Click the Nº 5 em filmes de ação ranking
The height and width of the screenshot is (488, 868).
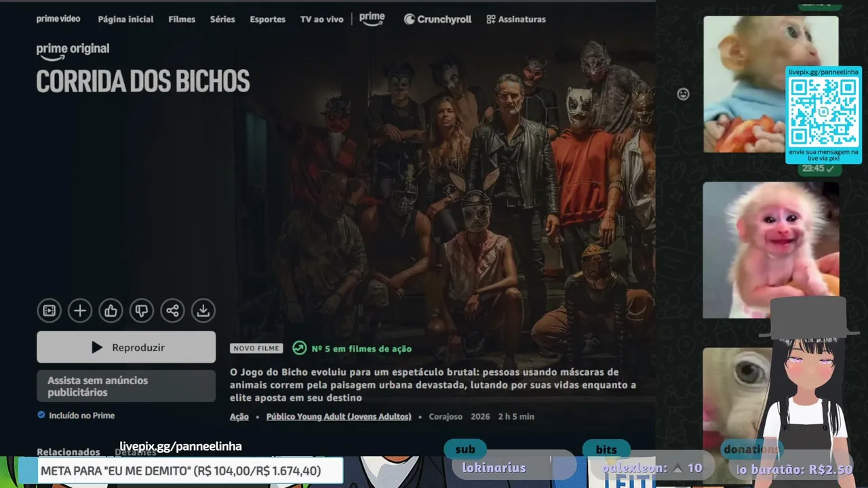pos(361,348)
